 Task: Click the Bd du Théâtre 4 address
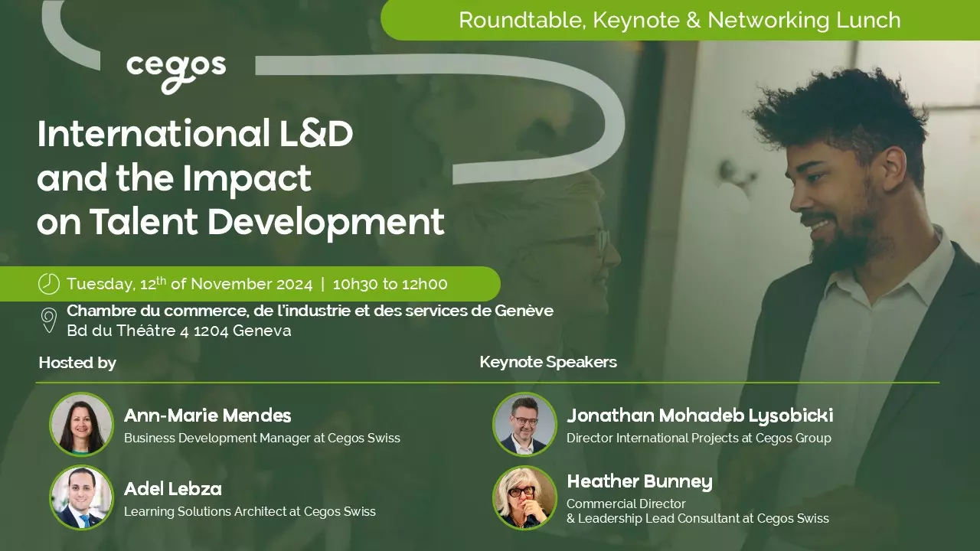pyautogui.click(x=178, y=331)
